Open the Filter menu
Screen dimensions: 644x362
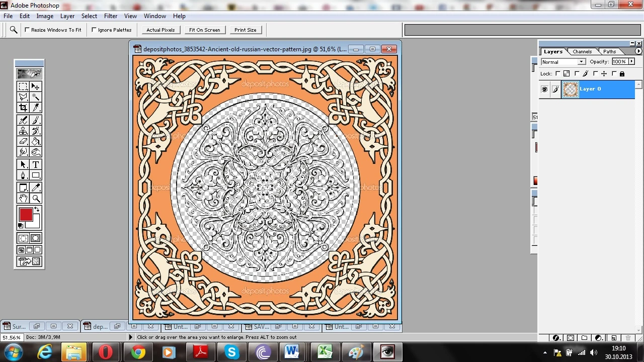(111, 16)
